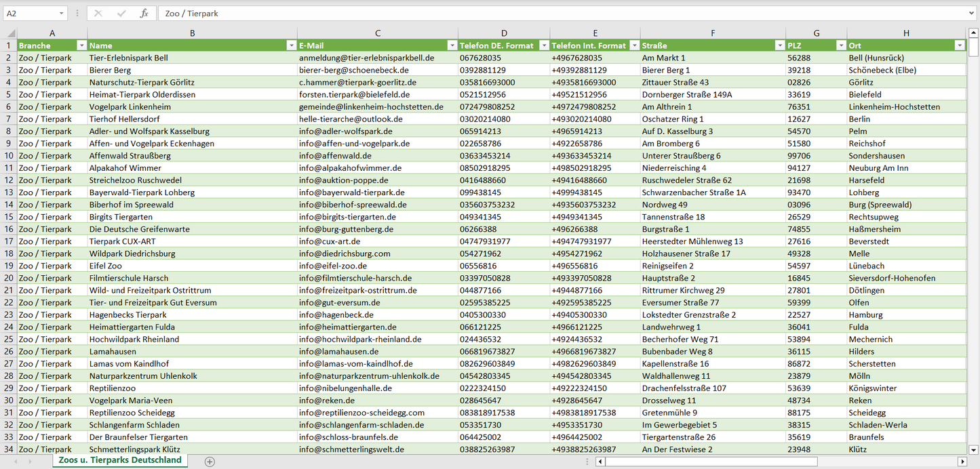This screenshot has height=469, width=980.
Task: Select the Zoos u. Tierparks Deutschland sheet tab
Action: pos(120,460)
